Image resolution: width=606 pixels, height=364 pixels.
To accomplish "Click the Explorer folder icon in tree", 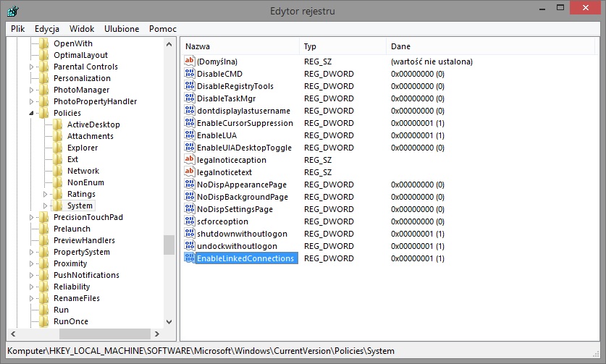I will point(58,148).
